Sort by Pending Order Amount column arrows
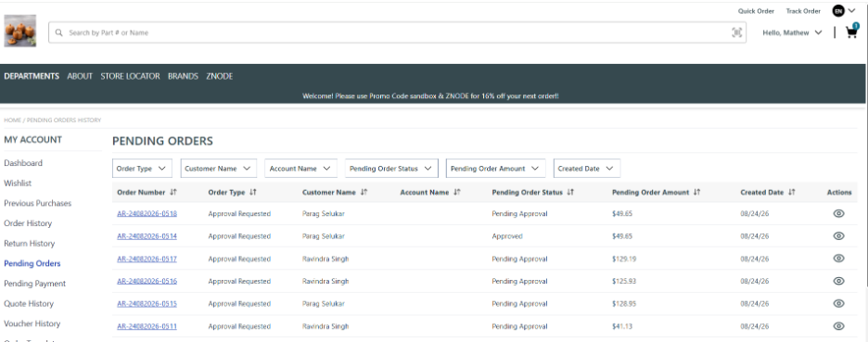 click(x=697, y=192)
